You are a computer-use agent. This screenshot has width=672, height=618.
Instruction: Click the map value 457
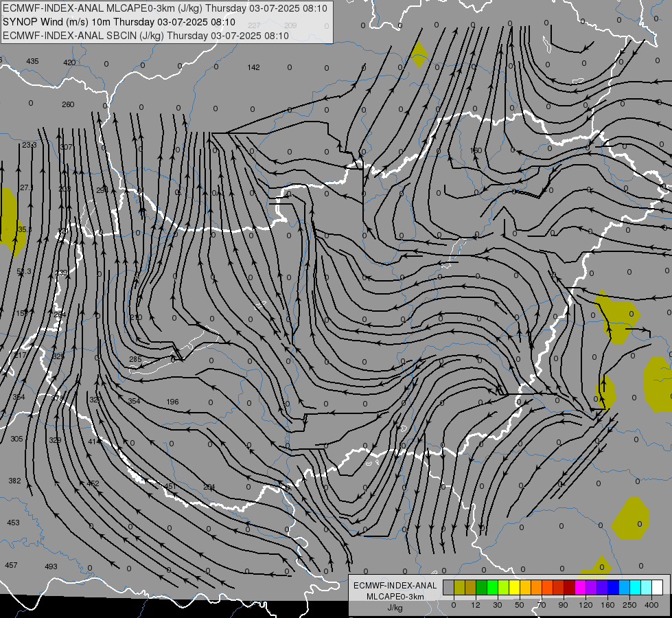11,565
